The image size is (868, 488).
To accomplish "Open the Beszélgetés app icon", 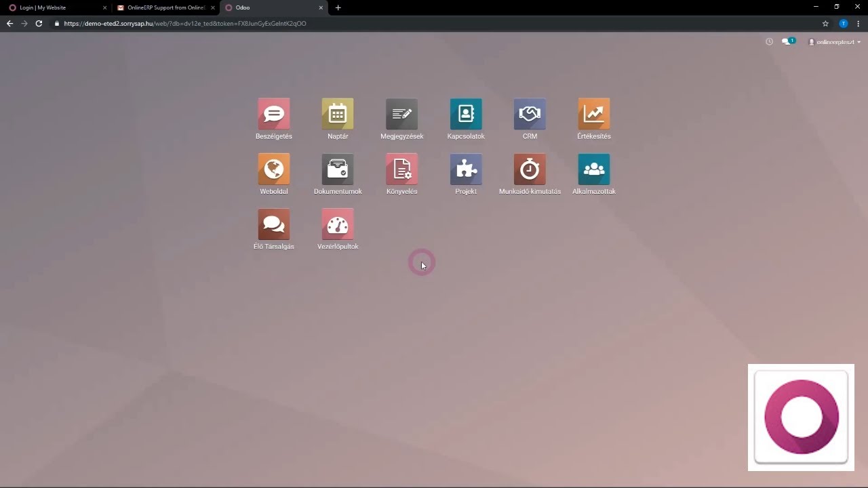I will point(274,114).
